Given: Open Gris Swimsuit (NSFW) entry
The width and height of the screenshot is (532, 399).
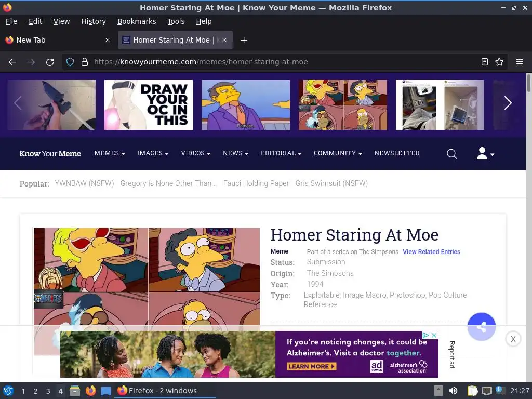Looking at the screenshot, I should 331,183.
